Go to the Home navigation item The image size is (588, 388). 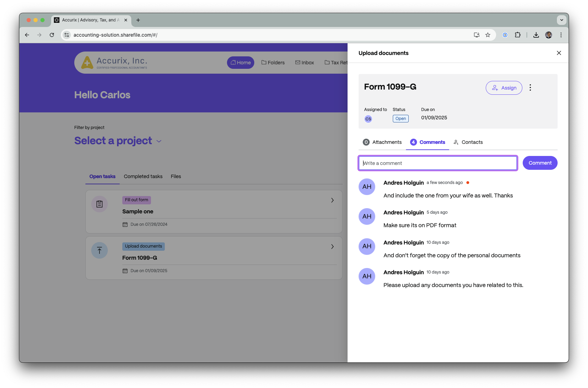point(240,63)
